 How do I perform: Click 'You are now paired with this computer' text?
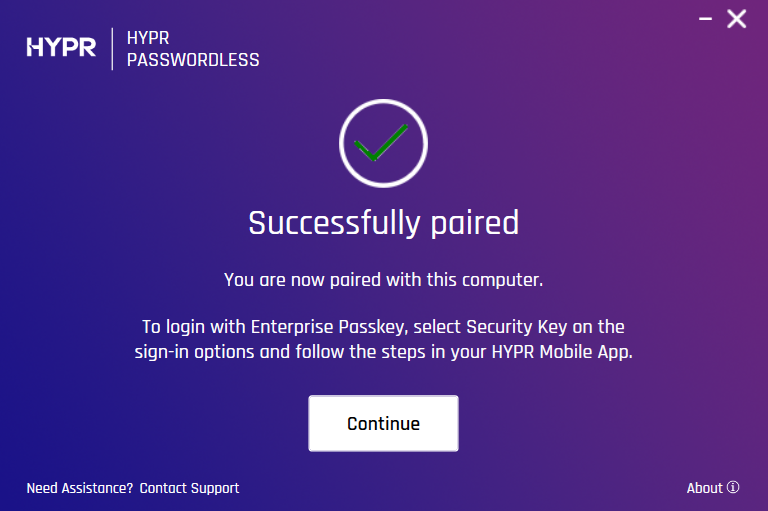pyautogui.click(x=383, y=280)
